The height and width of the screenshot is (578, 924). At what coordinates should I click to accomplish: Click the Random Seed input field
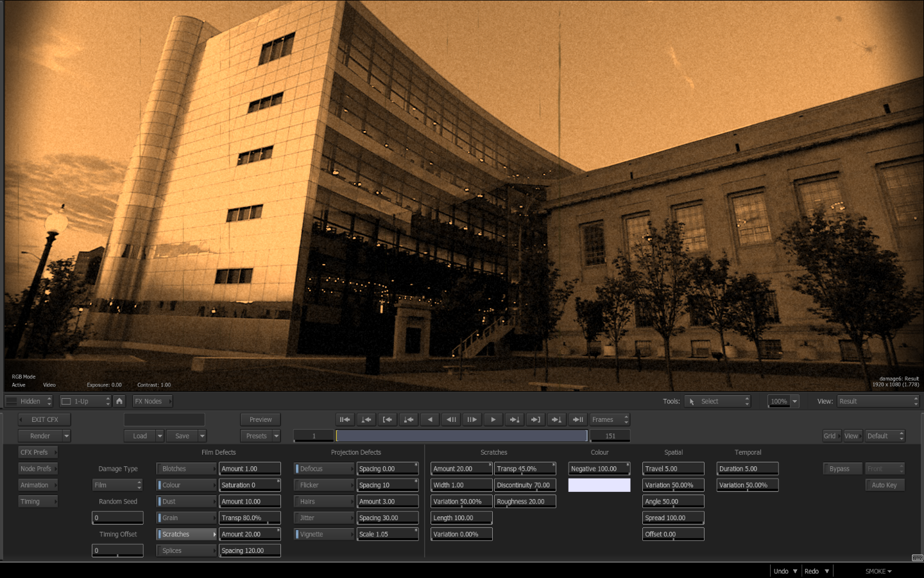118,518
